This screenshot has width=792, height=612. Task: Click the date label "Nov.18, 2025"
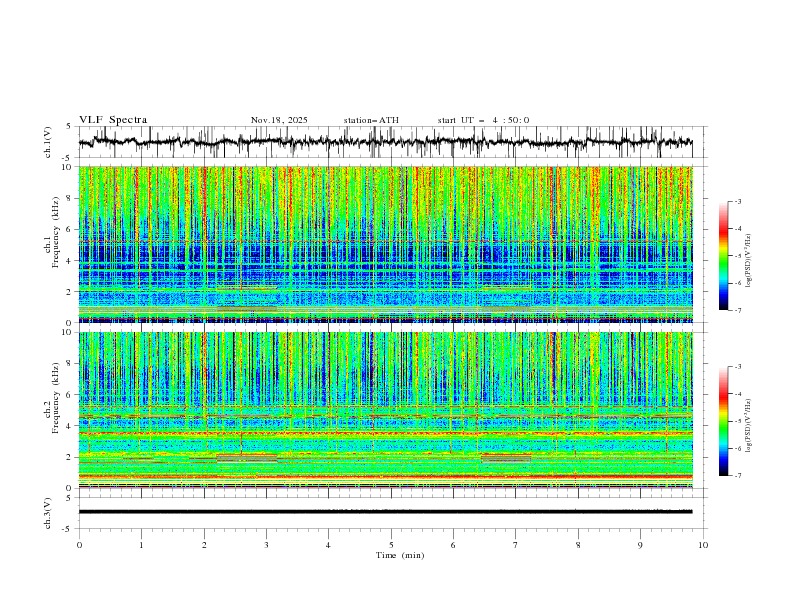(x=279, y=120)
